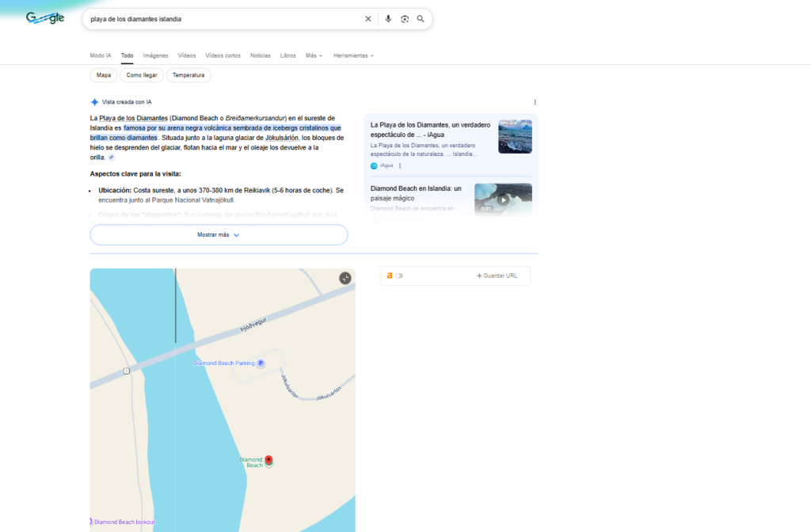Screen dimensions: 811x532
Task: Toggle the orange 'a' extension switch
Action: [x=398, y=275]
